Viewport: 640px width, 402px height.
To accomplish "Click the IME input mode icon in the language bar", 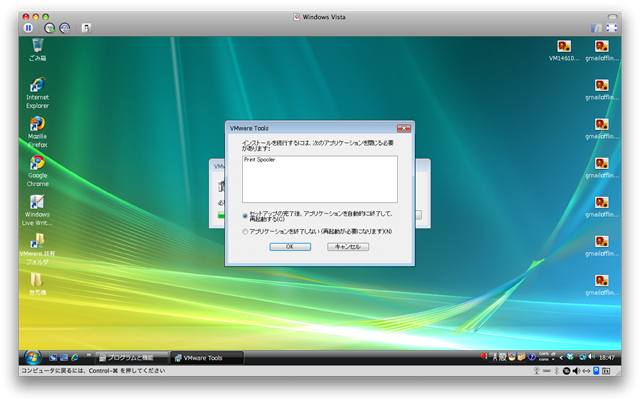I will 495,357.
